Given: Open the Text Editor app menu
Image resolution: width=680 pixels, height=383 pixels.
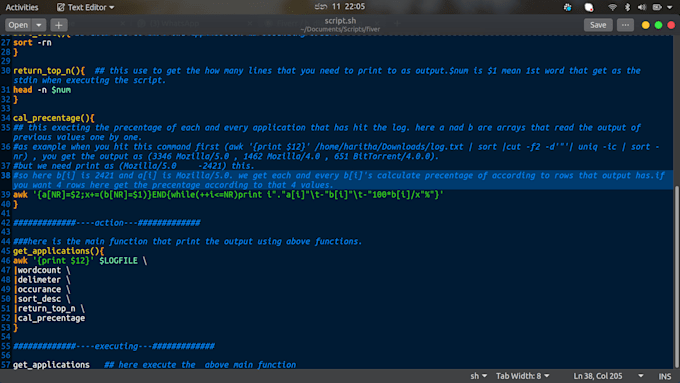Looking at the screenshot, I should pyautogui.click(x=86, y=7).
